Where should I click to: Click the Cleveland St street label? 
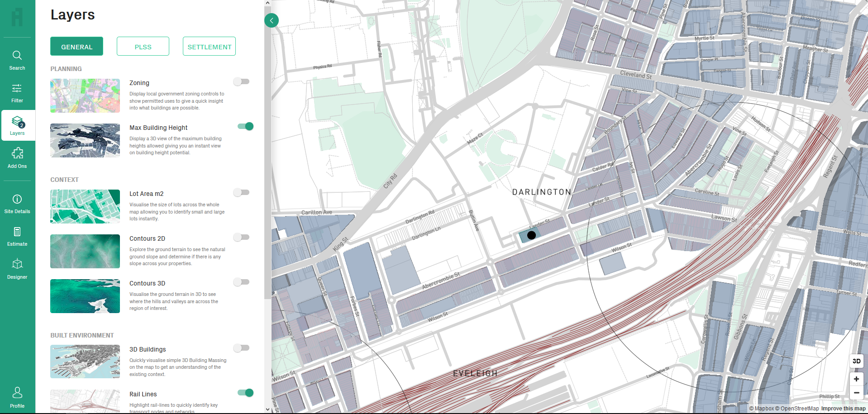[x=636, y=75]
